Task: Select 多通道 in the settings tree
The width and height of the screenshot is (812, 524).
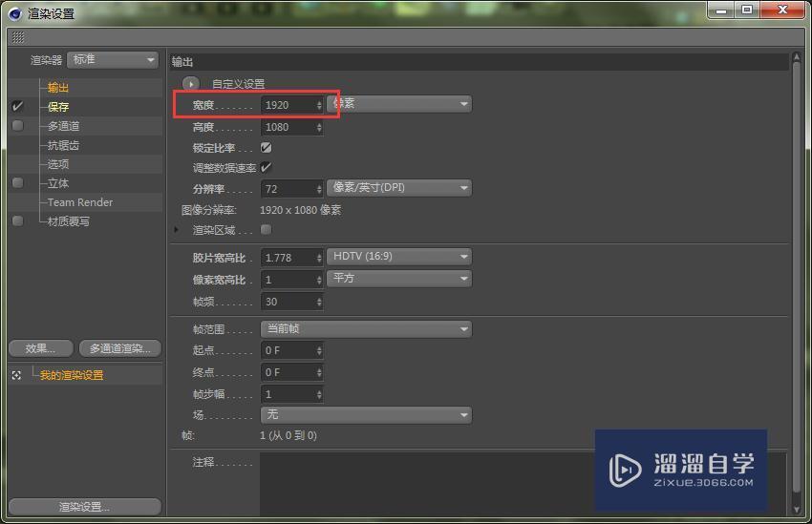Action: [x=63, y=126]
